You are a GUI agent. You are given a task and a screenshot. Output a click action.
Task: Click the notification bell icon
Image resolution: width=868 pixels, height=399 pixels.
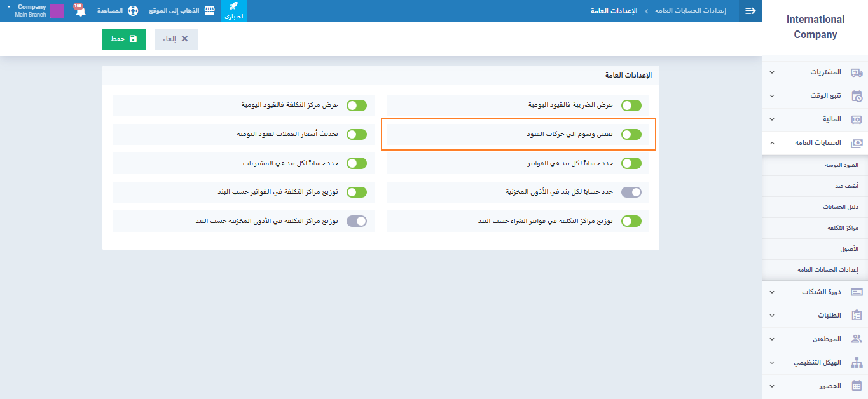coord(80,11)
